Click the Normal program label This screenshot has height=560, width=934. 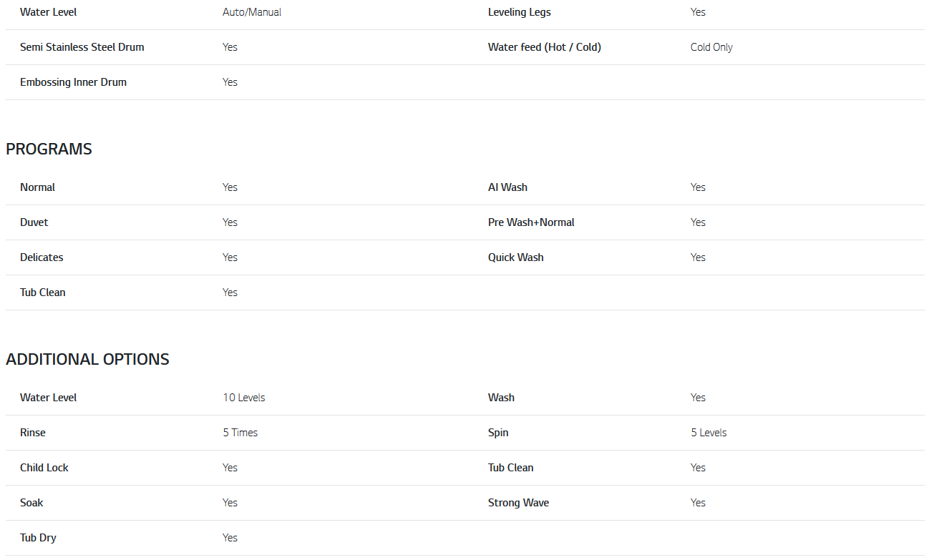point(37,187)
